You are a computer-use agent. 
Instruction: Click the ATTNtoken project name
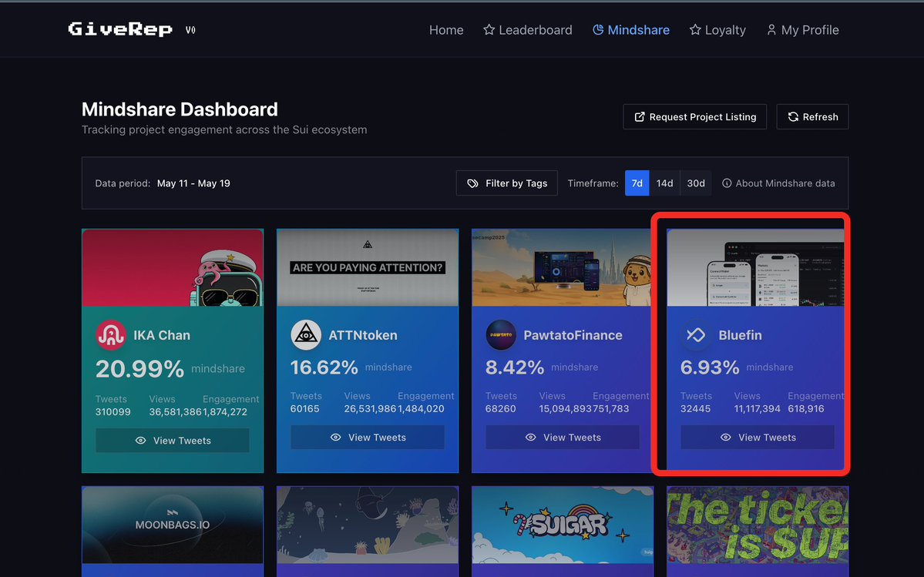tap(363, 335)
